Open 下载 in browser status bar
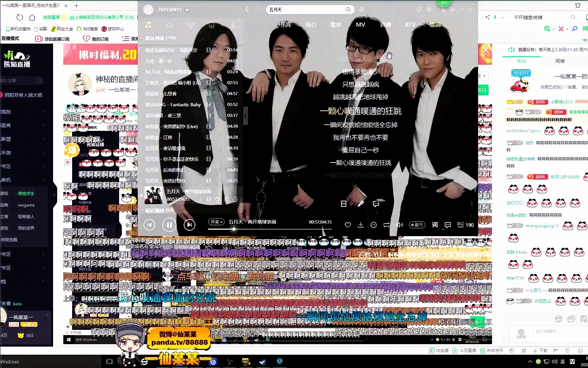 [x=540, y=350]
